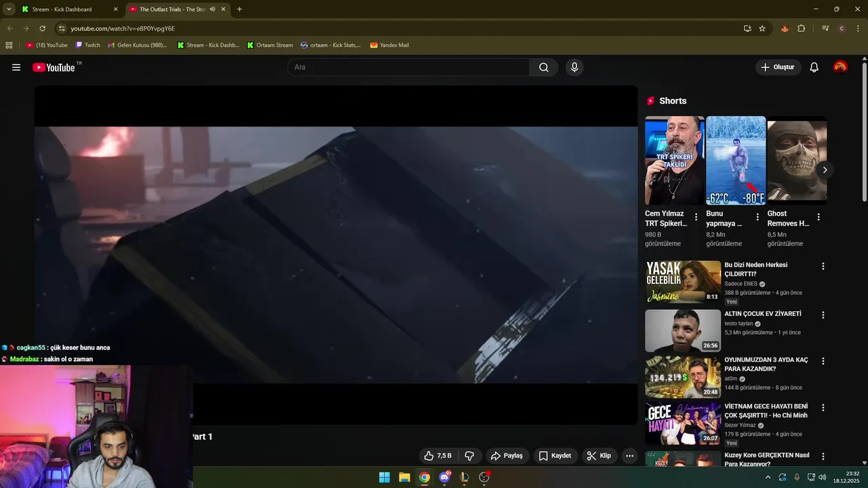Save the video with Kaydet
Screen dimensions: 868x488
555,455
